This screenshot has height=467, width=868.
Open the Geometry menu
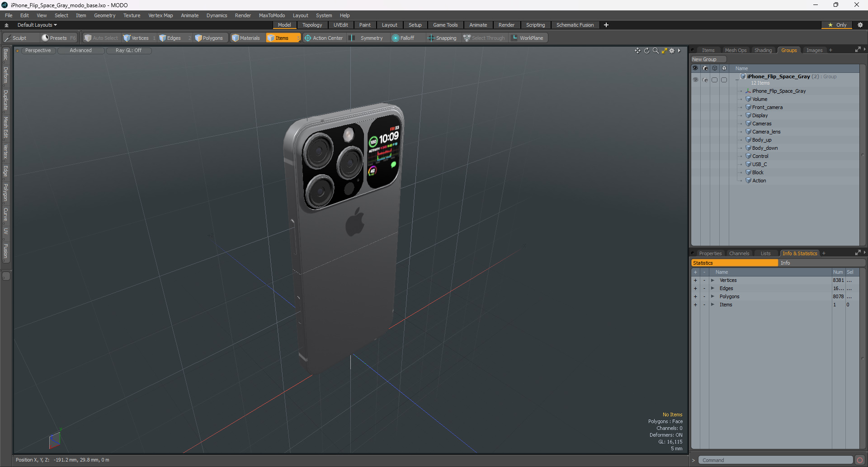point(104,15)
